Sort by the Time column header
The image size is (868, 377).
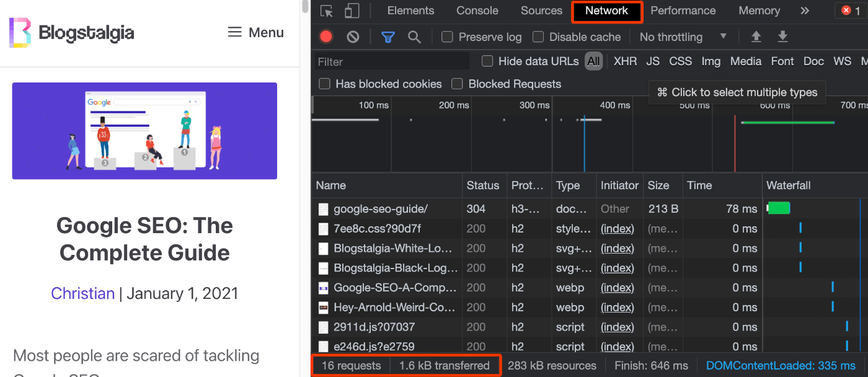722,185
